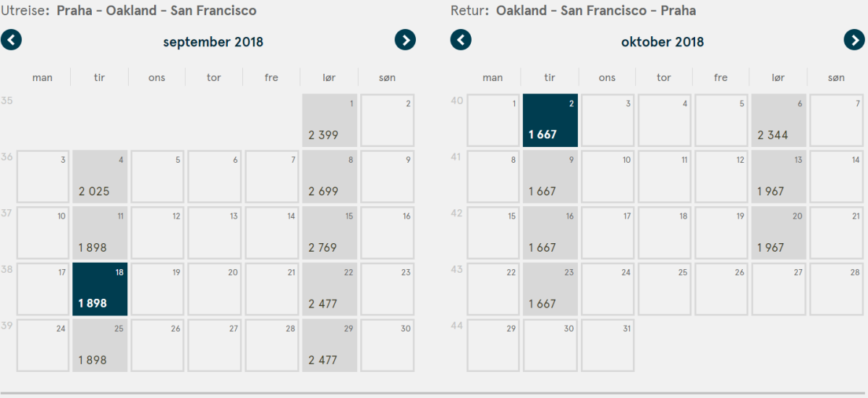Choose October 20 return fare
This screenshot has width=868, height=398.
pos(778,233)
